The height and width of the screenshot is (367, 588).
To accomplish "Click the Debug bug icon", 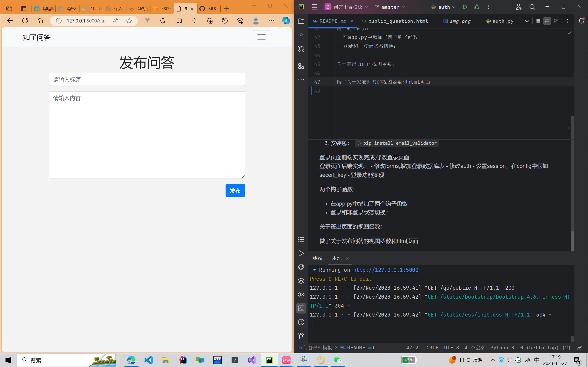I will coord(477,7).
